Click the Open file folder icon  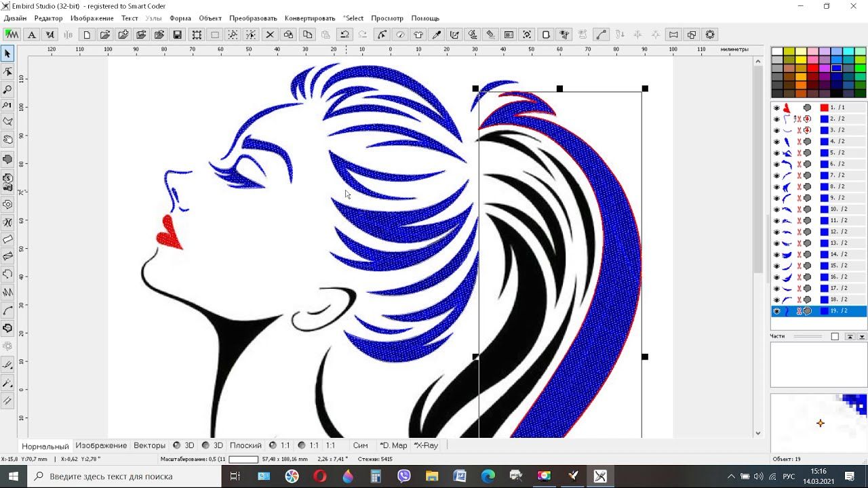tap(105, 35)
